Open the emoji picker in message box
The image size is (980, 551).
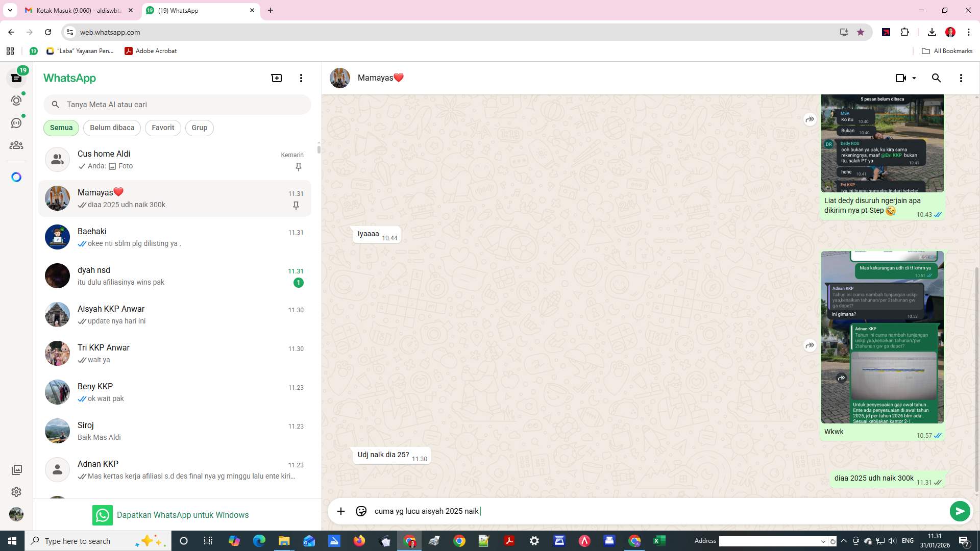click(361, 511)
